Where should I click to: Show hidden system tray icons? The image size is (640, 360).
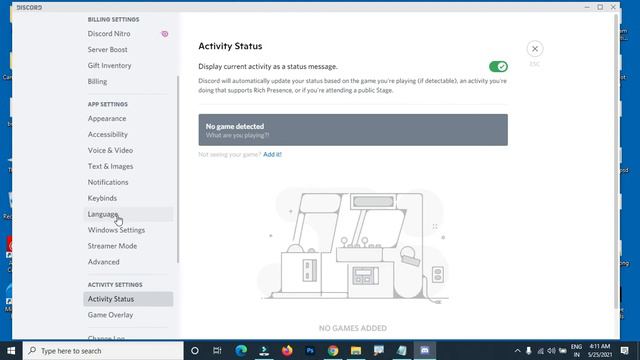(517, 351)
